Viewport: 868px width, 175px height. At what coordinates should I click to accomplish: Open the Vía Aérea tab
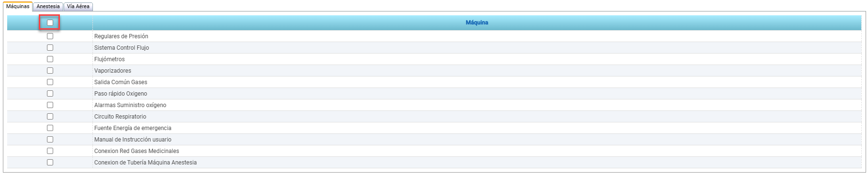click(x=78, y=6)
